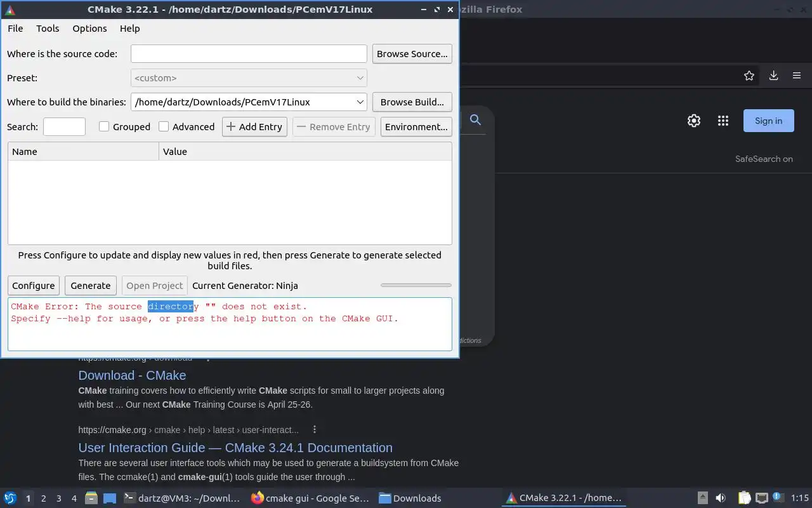This screenshot has width=812, height=508.
Task: Click the Configure button
Action: [x=34, y=286]
